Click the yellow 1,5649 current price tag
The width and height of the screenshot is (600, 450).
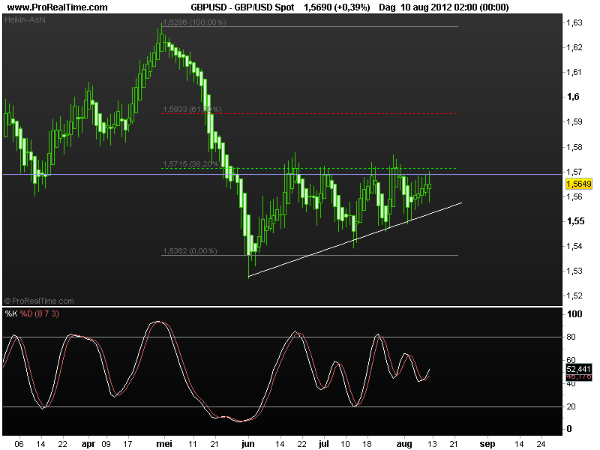click(x=579, y=184)
